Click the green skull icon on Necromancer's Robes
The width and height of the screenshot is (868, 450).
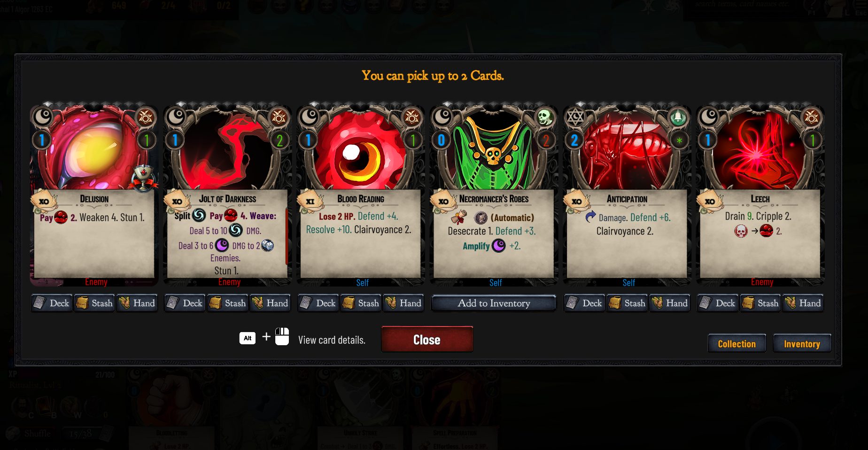[545, 117]
